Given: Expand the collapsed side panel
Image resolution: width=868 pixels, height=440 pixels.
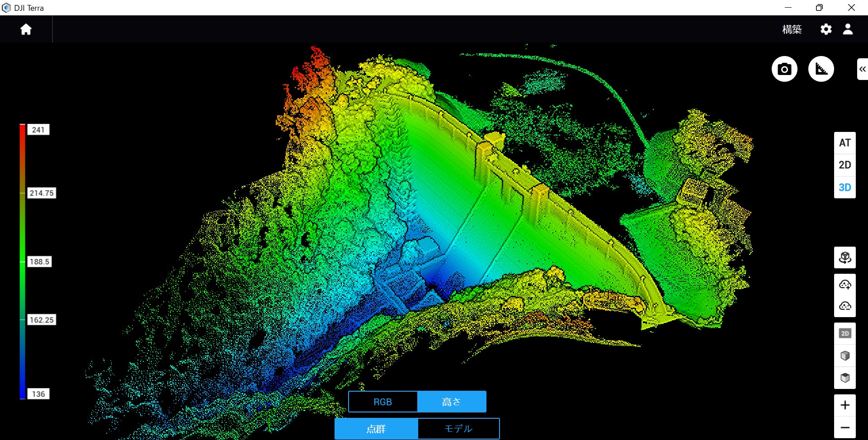Looking at the screenshot, I should click(862, 69).
